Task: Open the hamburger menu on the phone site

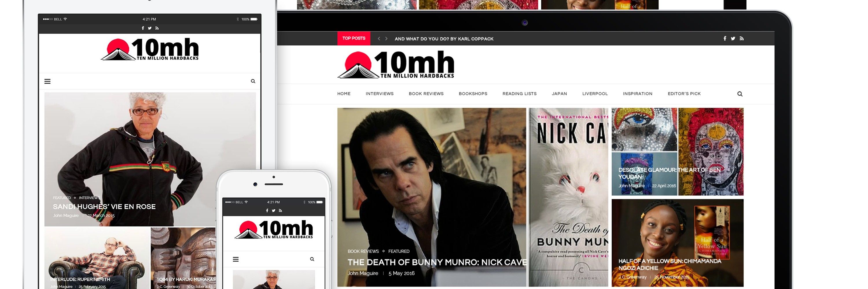Action: click(236, 259)
